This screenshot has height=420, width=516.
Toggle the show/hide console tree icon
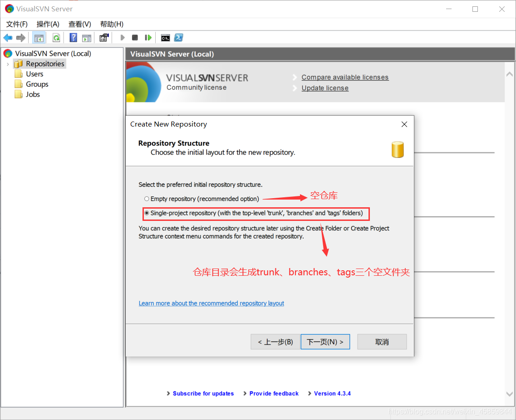tap(39, 38)
